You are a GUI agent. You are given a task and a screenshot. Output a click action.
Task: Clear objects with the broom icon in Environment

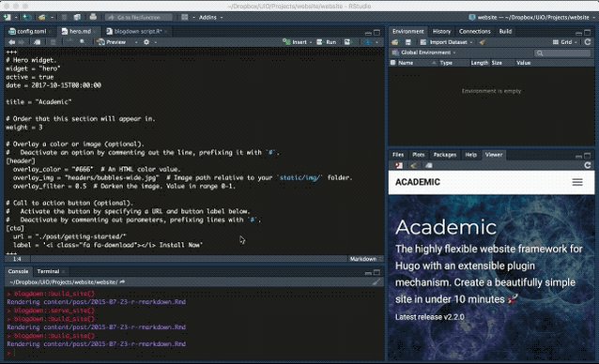pos(482,42)
